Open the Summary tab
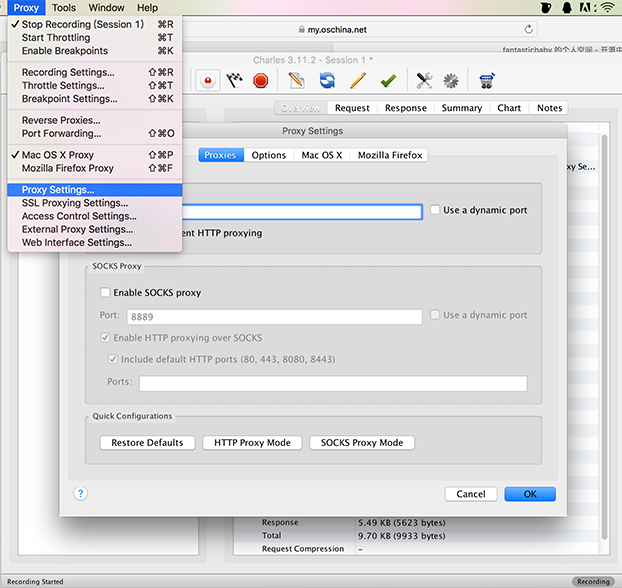Viewport: 622px width, 588px height. click(462, 108)
